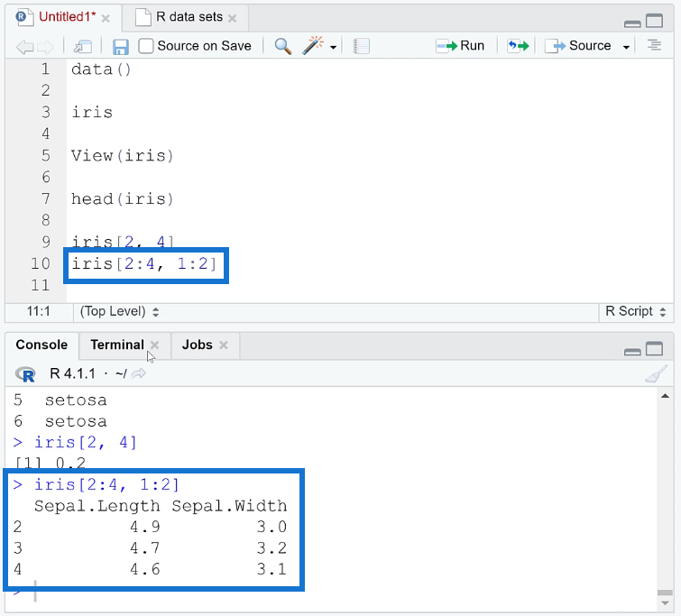Open the (Top Level) scope dropdown
This screenshot has height=616, width=681.
point(119,311)
